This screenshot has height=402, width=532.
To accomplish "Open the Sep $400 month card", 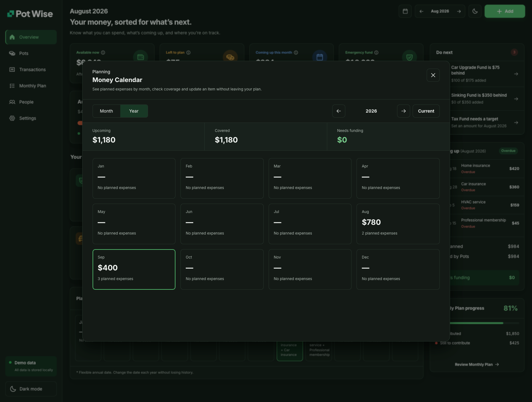I will point(134,269).
